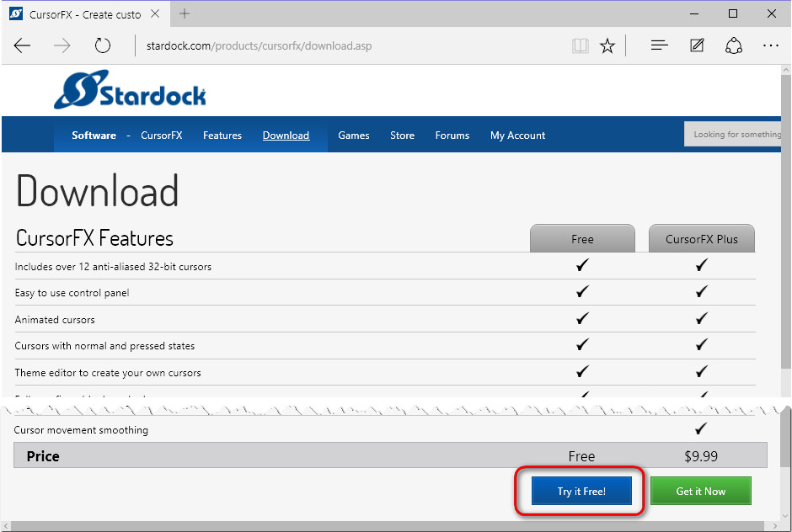Select the CursorFX browser tab
This screenshot has height=532, width=792.
(80, 14)
